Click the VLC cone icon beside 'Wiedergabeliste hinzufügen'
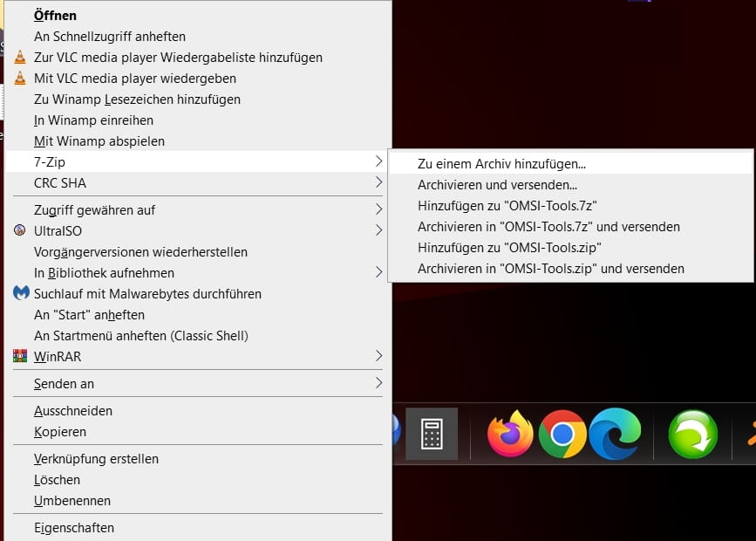Viewport: 756px width, 541px height. (20, 58)
